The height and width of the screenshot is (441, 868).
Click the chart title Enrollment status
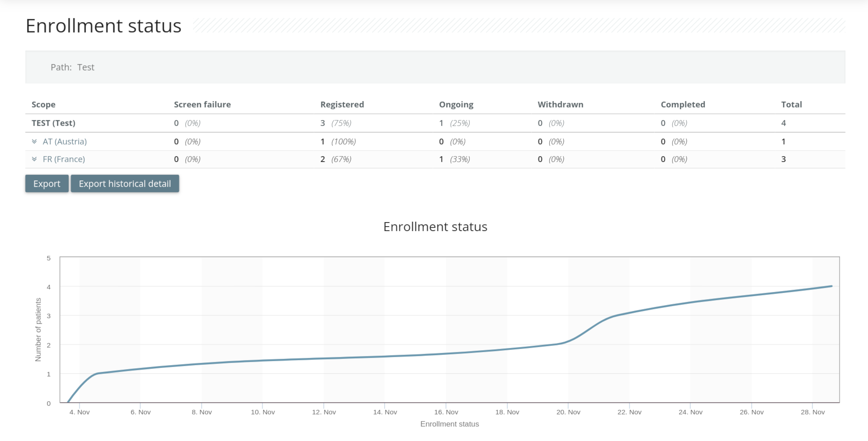(435, 227)
